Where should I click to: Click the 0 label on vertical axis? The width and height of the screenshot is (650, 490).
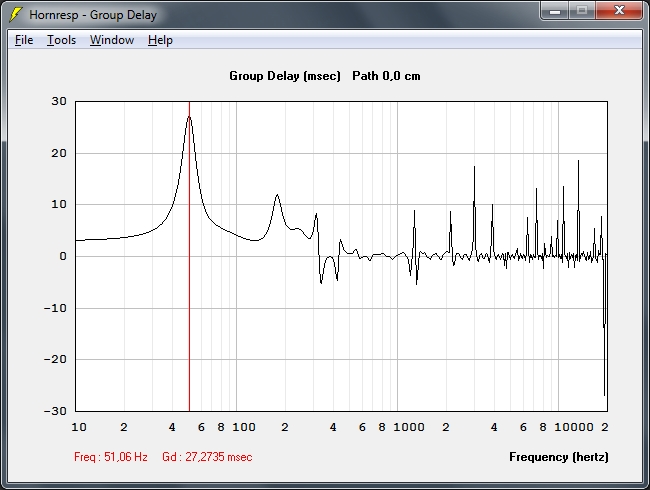click(x=63, y=256)
